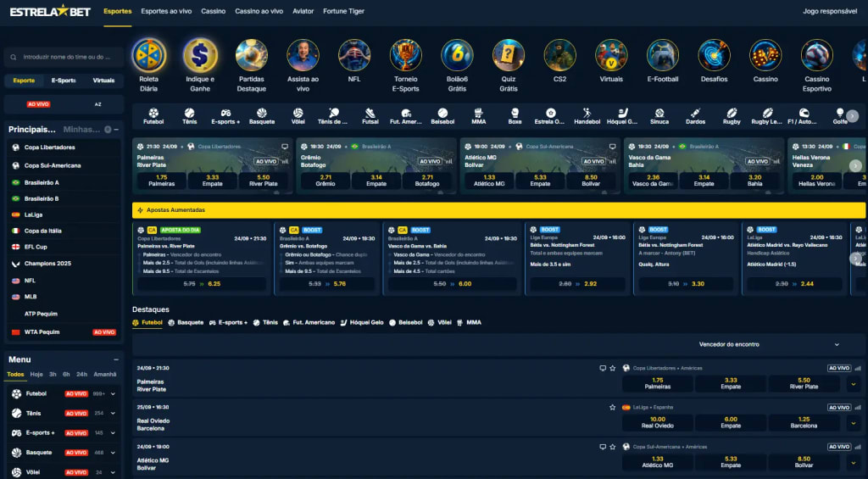Go to Esportes ao vivo tab

pyautogui.click(x=166, y=11)
